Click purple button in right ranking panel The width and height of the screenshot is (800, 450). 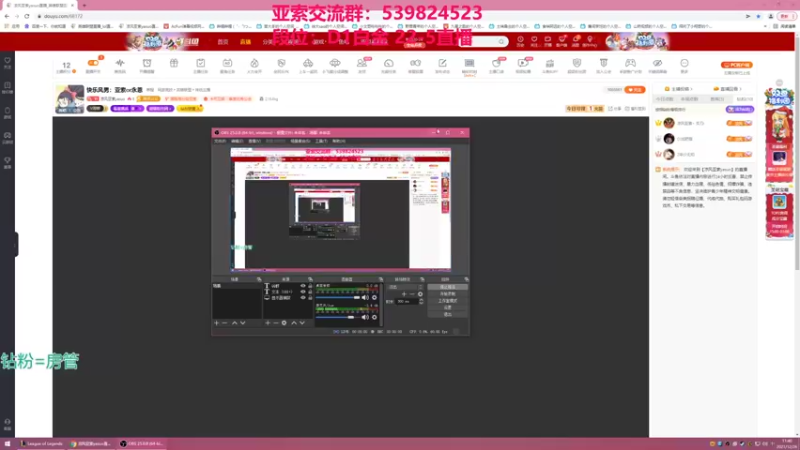pyautogui.click(x=739, y=109)
